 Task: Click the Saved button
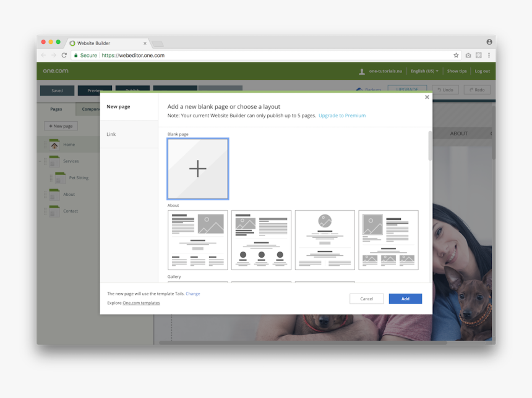tap(57, 90)
